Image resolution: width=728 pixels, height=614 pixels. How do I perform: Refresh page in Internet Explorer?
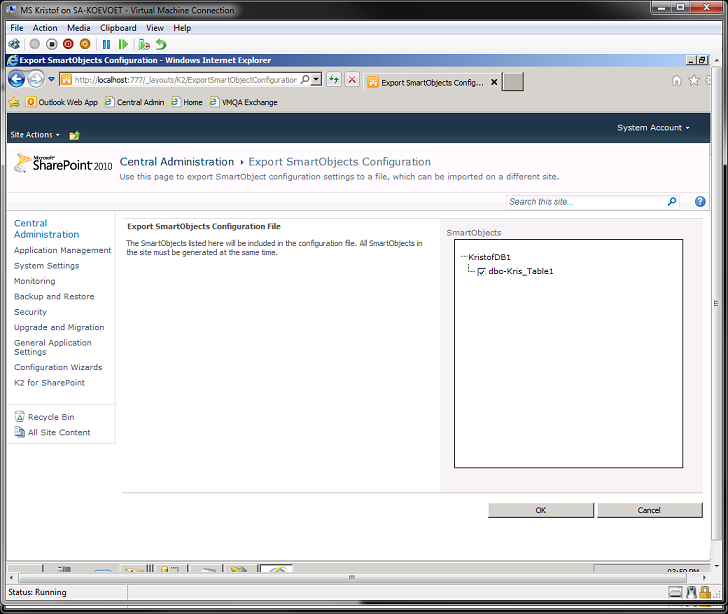coord(334,79)
